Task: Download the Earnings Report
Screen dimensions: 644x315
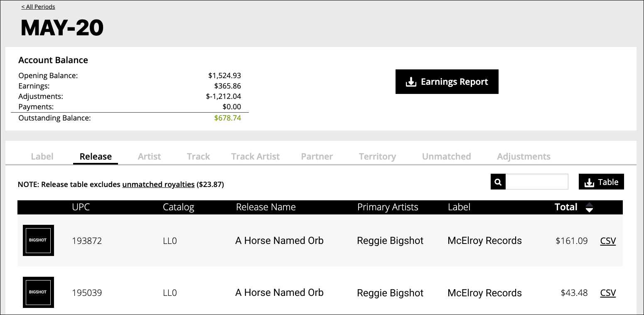Action: [x=447, y=81]
